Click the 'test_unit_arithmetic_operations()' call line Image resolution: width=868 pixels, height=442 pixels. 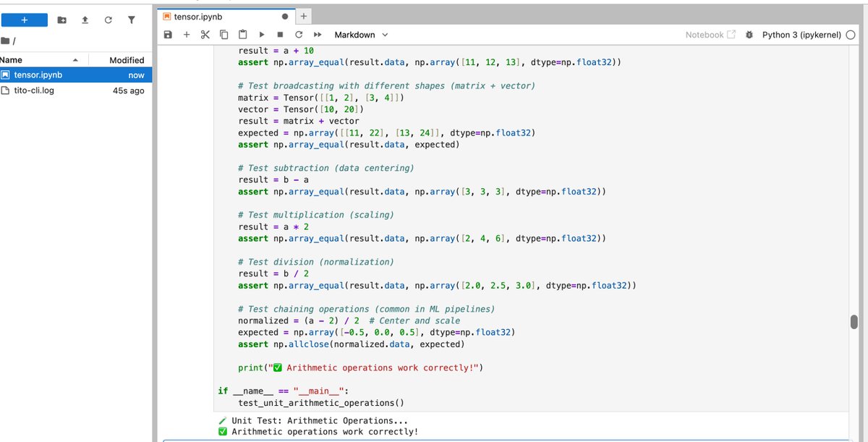(321, 403)
